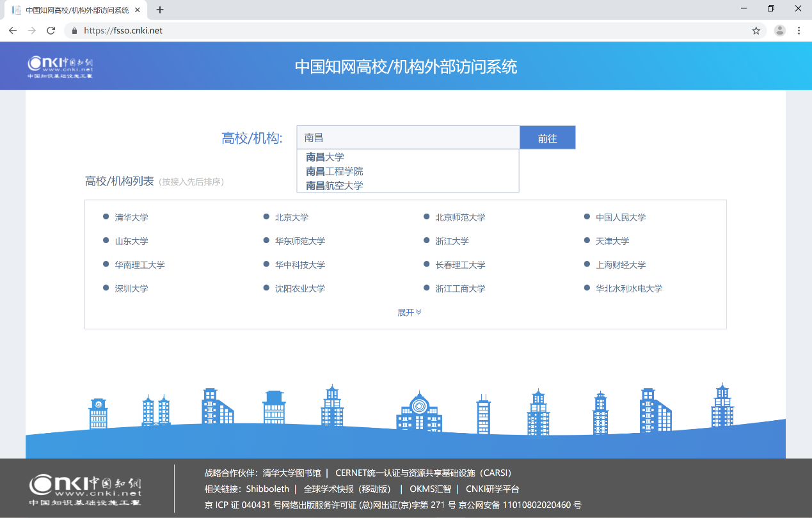
Task: Open the 华北水利水电大学 link
Action: [629, 288]
